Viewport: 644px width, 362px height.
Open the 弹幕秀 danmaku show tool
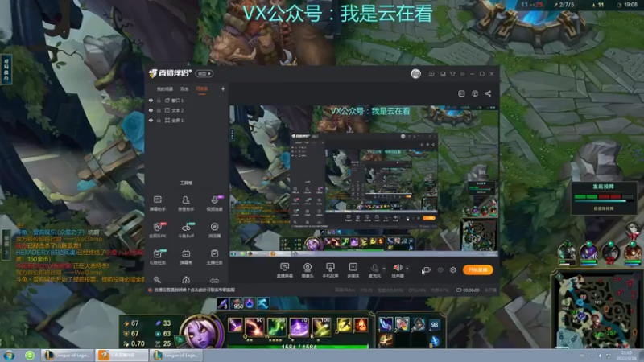click(x=186, y=257)
